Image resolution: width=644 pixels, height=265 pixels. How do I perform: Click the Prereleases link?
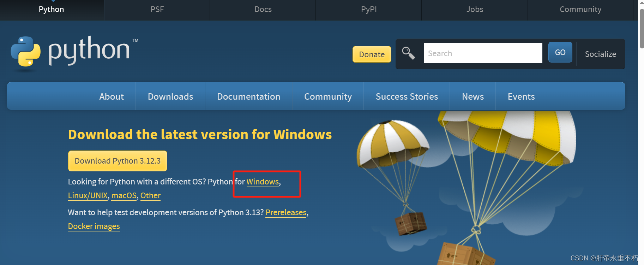pos(286,213)
